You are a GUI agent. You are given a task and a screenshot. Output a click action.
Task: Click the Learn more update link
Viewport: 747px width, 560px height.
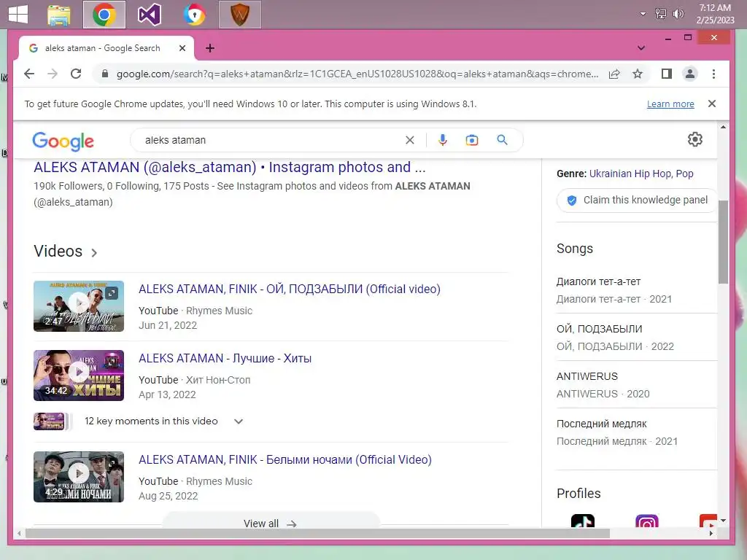coord(670,104)
